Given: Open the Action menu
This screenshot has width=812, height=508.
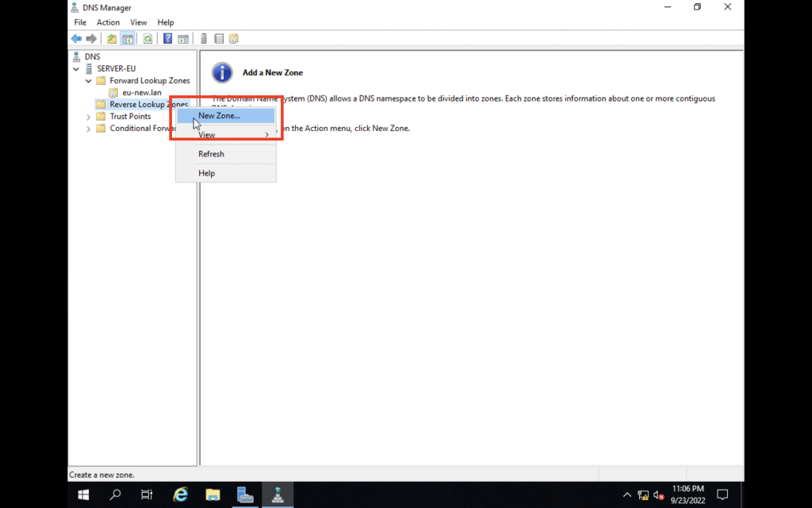Looking at the screenshot, I should click(x=108, y=22).
